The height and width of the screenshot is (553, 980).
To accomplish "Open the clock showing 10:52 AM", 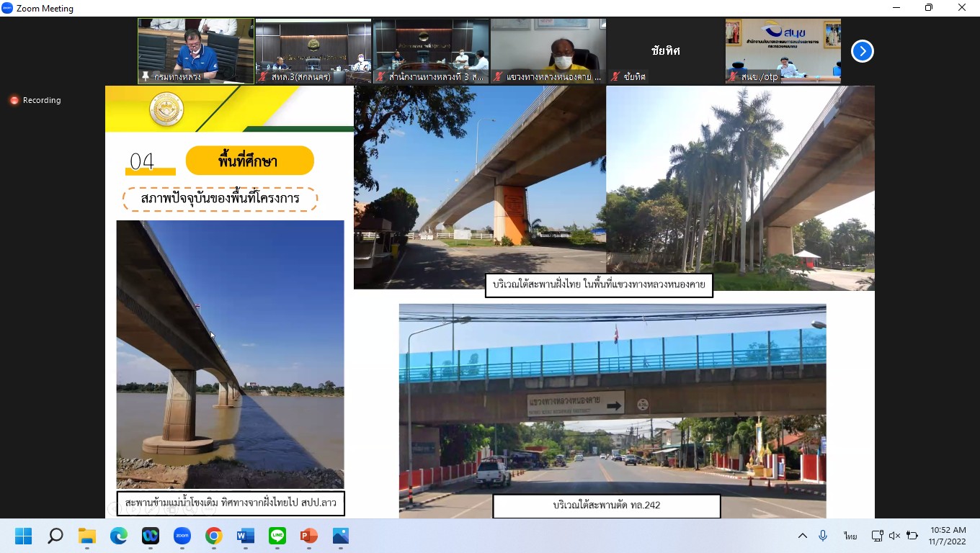I will (948, 536).
